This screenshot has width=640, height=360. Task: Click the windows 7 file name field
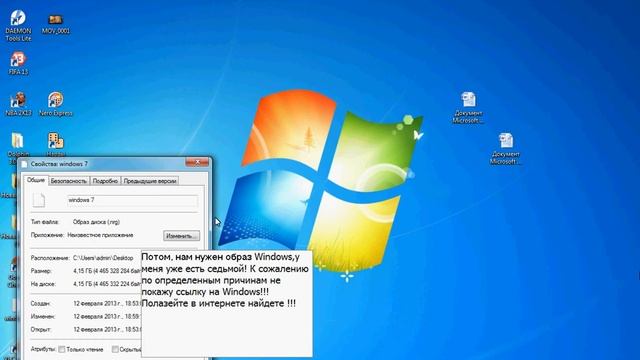(132, 200)
